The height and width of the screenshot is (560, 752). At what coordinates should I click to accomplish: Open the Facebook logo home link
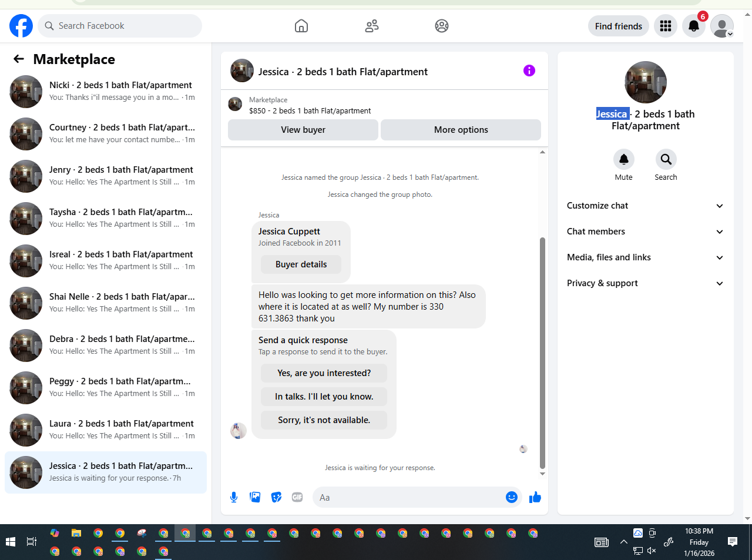point(21,26)
